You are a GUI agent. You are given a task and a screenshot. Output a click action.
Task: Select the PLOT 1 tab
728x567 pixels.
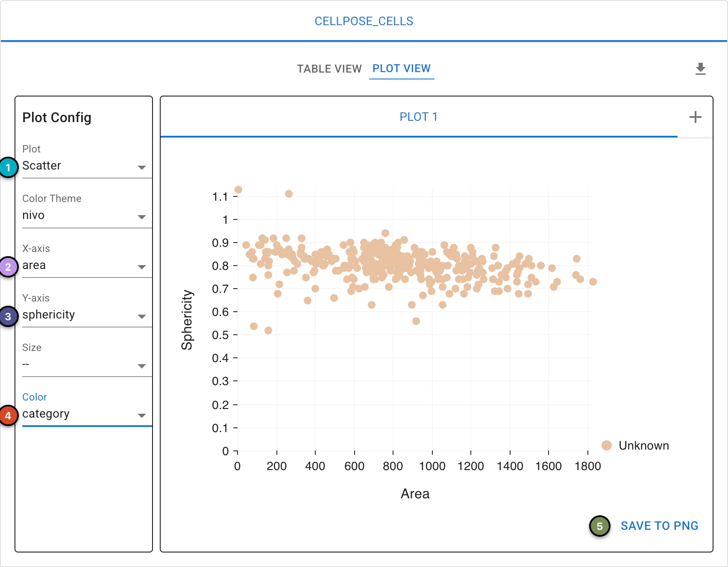click(x=419, y=117)
